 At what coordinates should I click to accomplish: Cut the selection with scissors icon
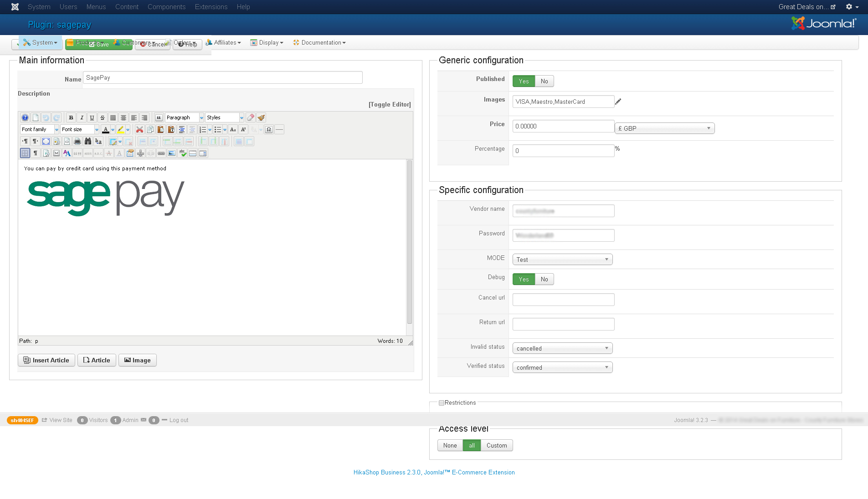tap(140, 129)
